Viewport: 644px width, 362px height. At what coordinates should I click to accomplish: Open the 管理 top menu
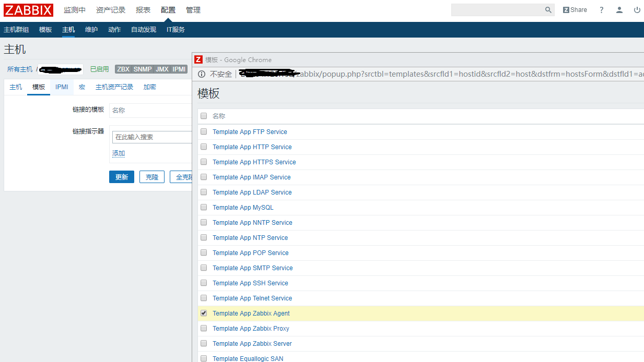[x=193, y=10]
